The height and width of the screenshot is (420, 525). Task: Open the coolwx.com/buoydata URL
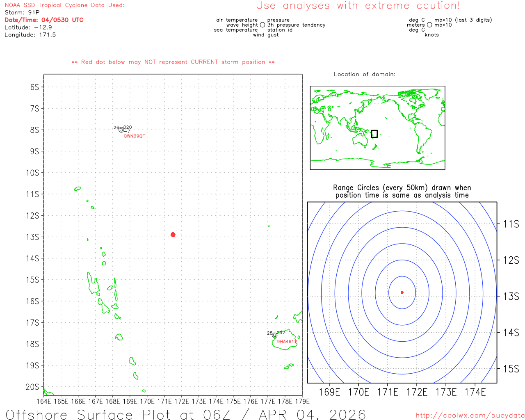click(470, 415)
